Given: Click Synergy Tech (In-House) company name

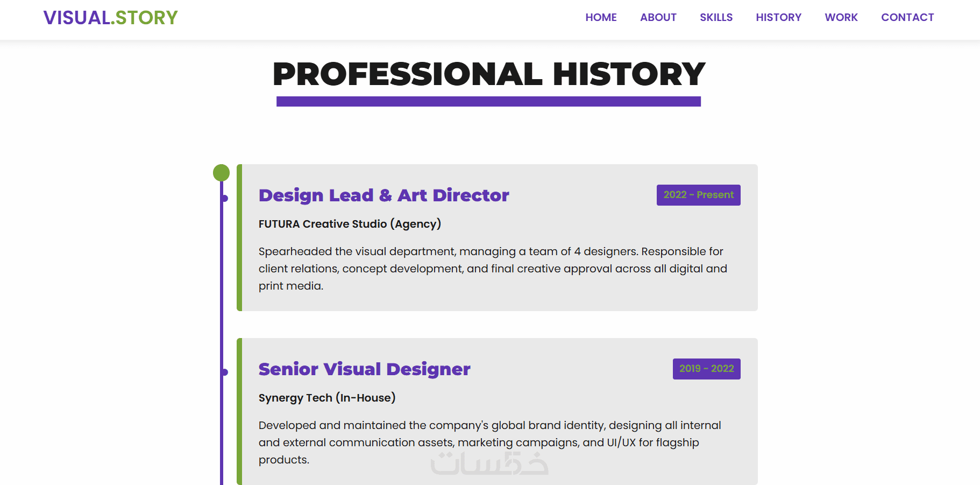Looking at the screenshot, I should point(326,398).
